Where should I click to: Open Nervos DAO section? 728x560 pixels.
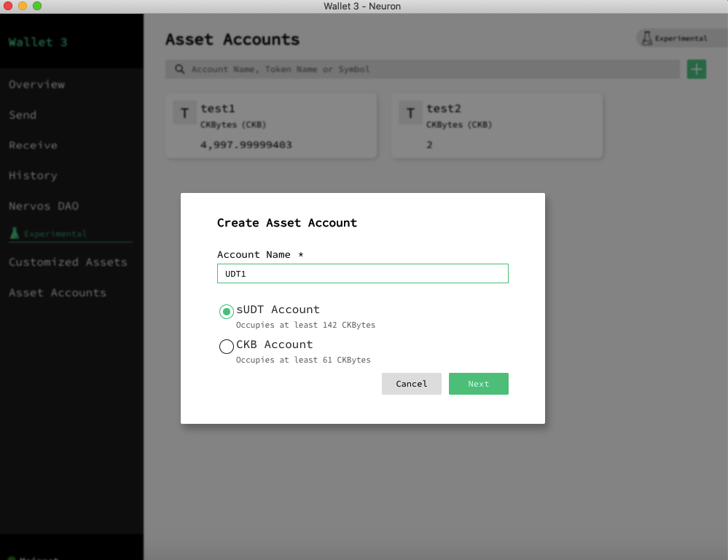tap(44, 206)
